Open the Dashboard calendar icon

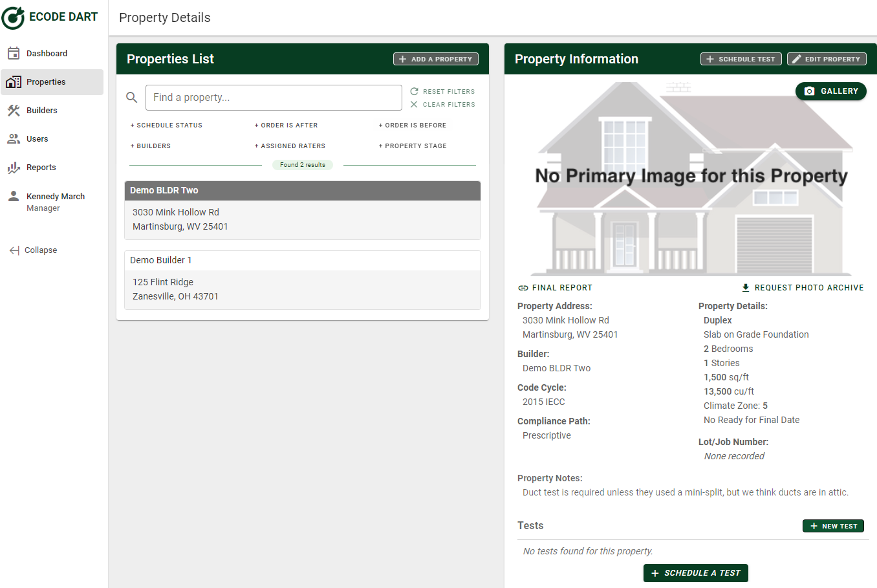tap(14, 54)
